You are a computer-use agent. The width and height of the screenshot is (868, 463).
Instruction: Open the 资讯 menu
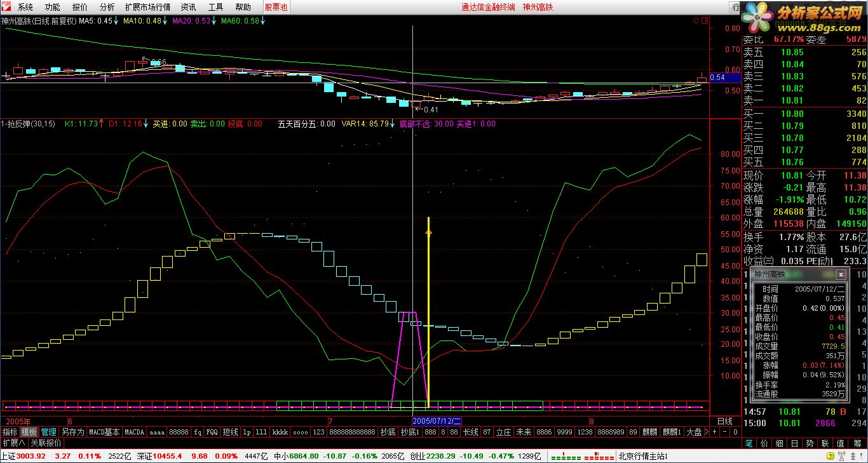[x=188, y=7]
